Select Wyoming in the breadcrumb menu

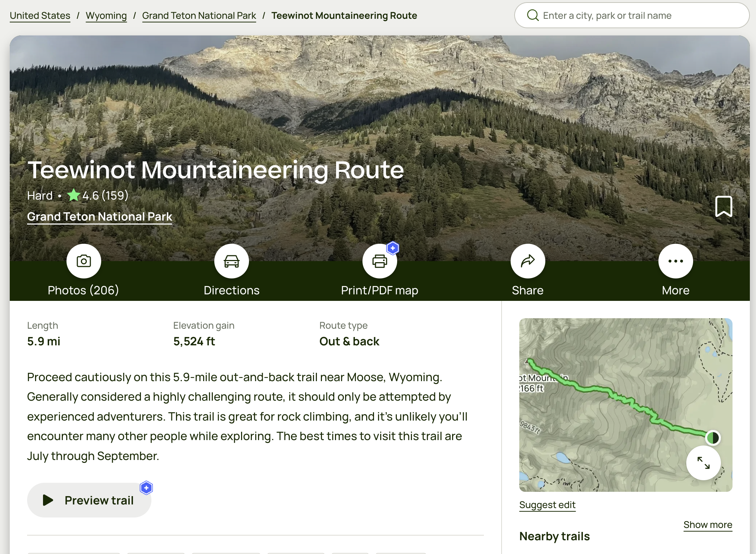tap(106, 15)
